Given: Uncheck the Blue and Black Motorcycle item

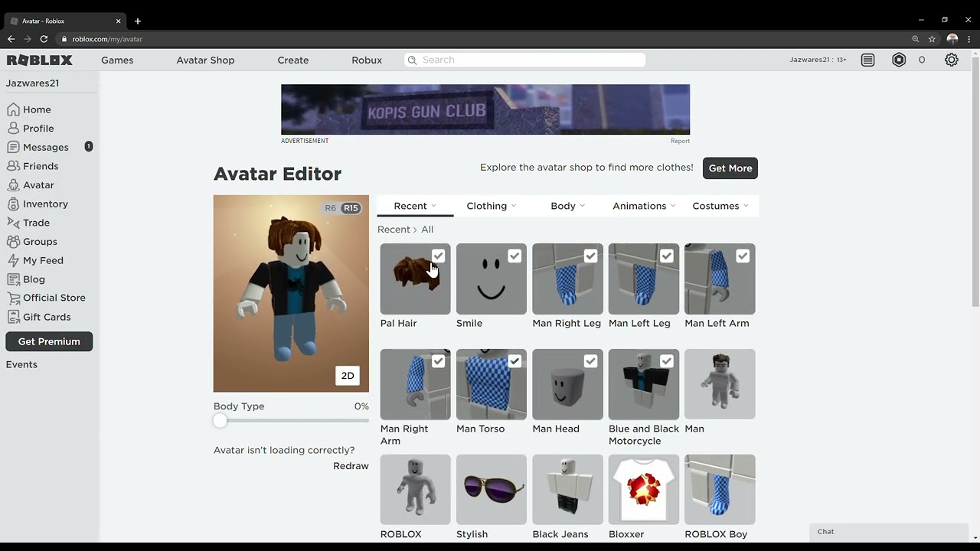Looking at the screenshot, I should [667, 361].
